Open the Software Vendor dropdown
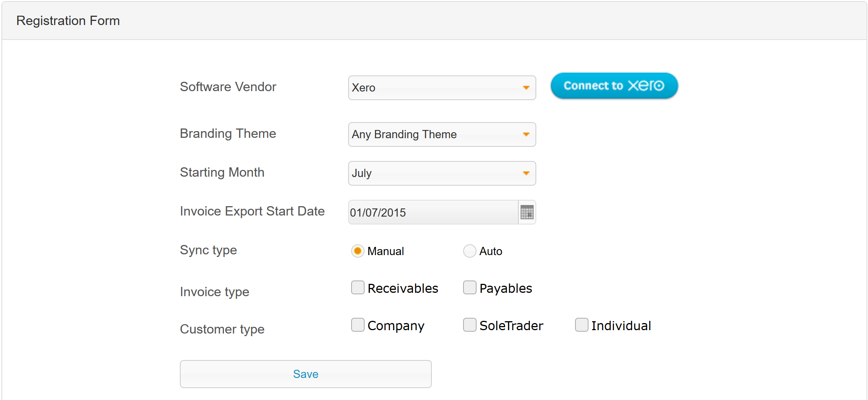The height and width of the screenshot is (400, 868). pos(442,88)
